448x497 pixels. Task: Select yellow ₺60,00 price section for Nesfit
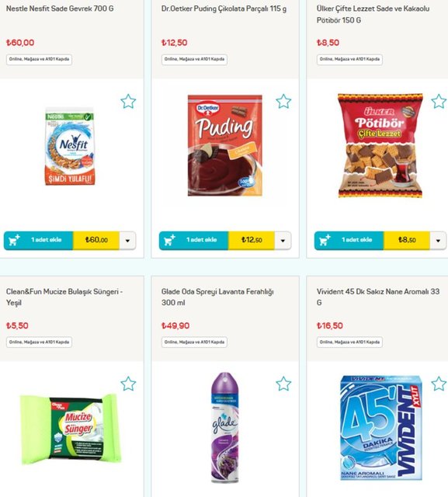(x=96, y=240)
